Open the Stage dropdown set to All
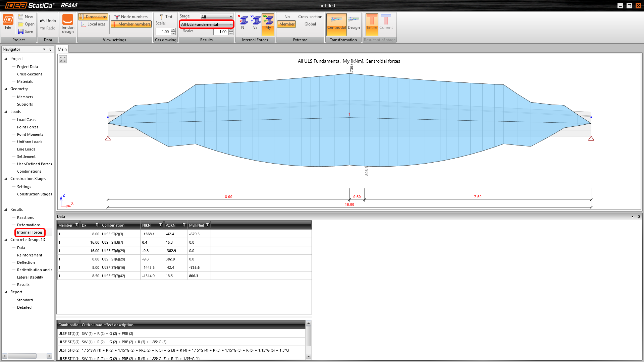 (x=216, y=17)
